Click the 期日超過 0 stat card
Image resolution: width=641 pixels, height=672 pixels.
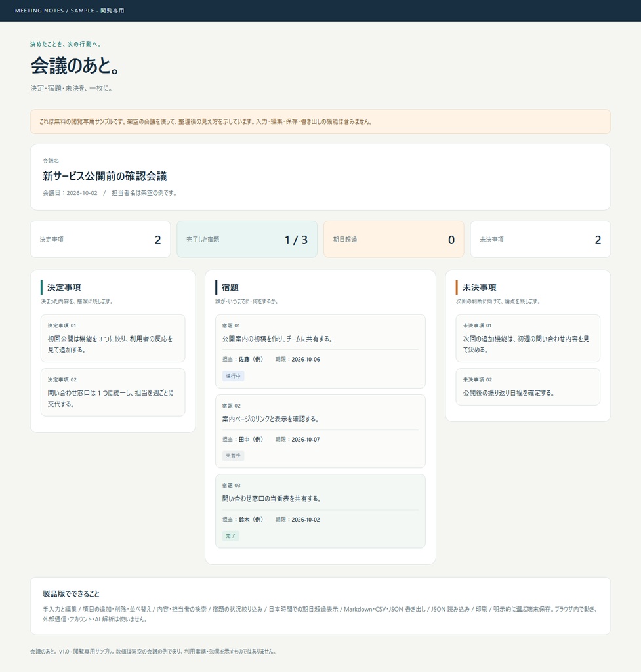(394, 239)
